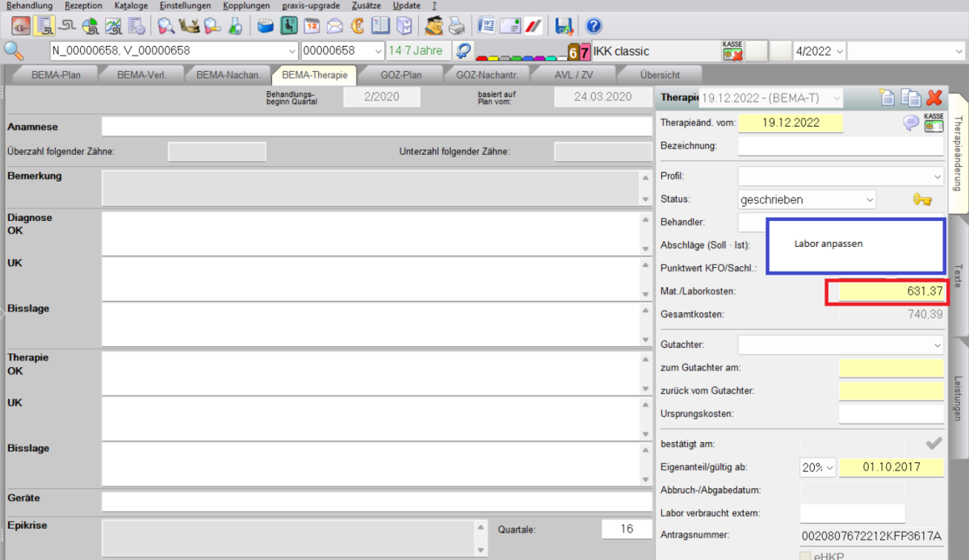969x560 pixels.
Task: Open the Kataloge menu
Action: point(131,6)
